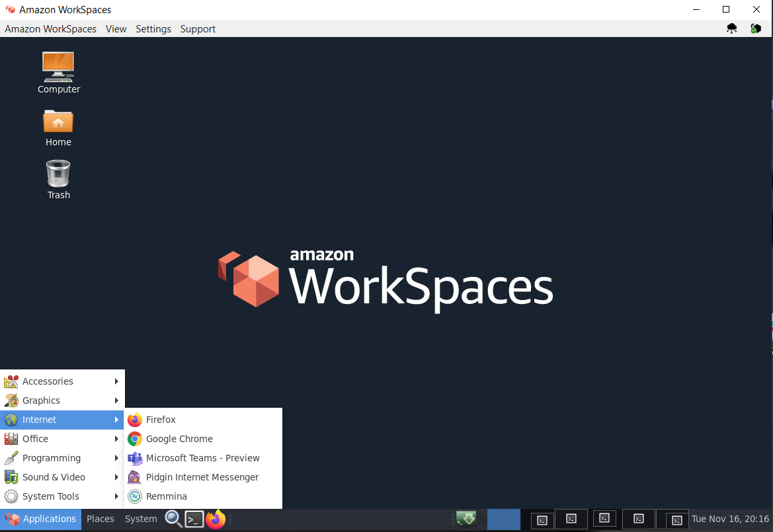The width and height of the screenshot is (773, 532).
Task: Expand the Graphics submenu
Action: coord(62,400)
